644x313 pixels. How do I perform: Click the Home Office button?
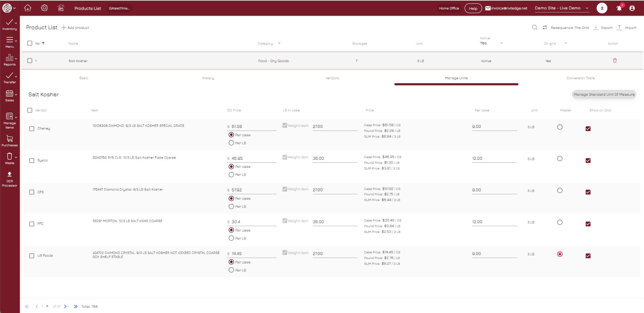(449, 8)
